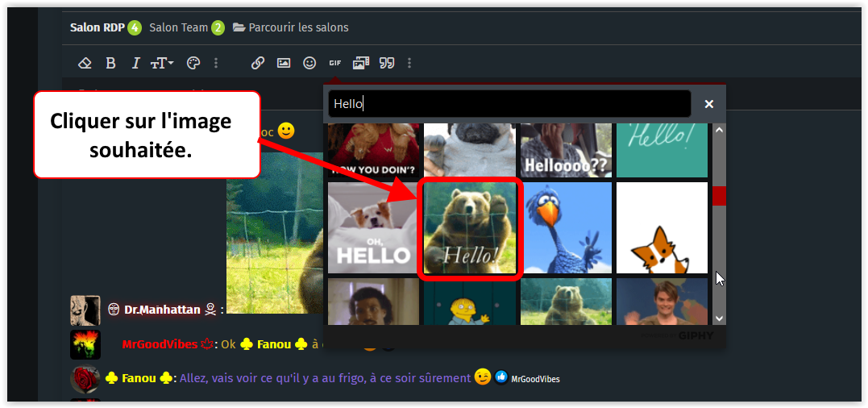Select the waving man with map GIF
This screenshot has height=408, width=868.
pos(662,301)
